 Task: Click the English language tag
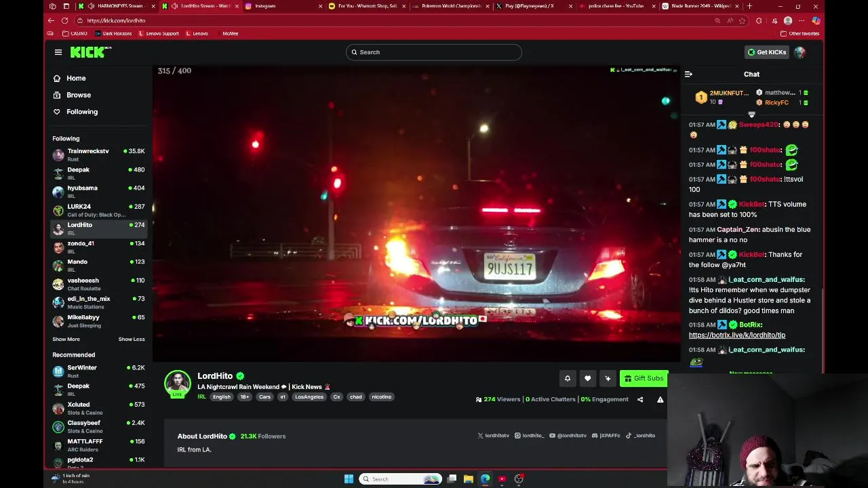click(x=222, y=396)
